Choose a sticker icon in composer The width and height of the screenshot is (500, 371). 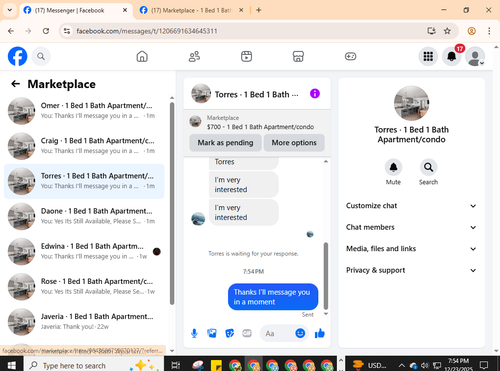(x=230, y=333)
